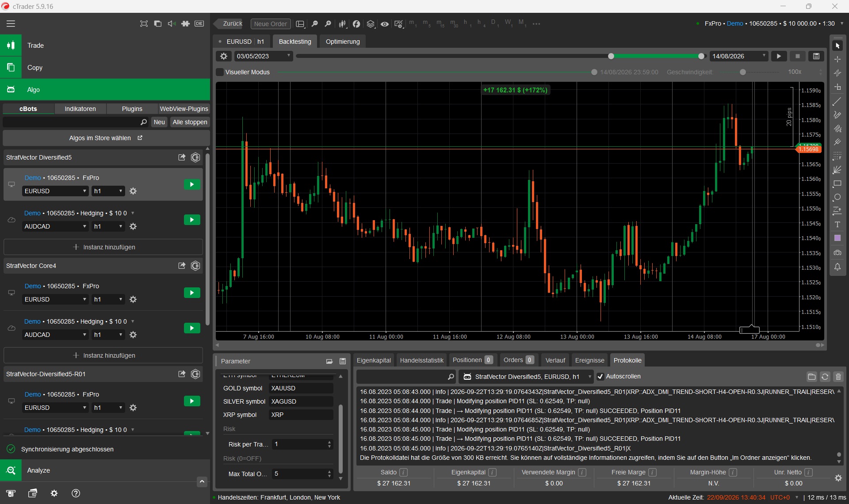Switch to the Indikatoren tab
The height and width of the screenshot is (504, 849).
[80, 109]
